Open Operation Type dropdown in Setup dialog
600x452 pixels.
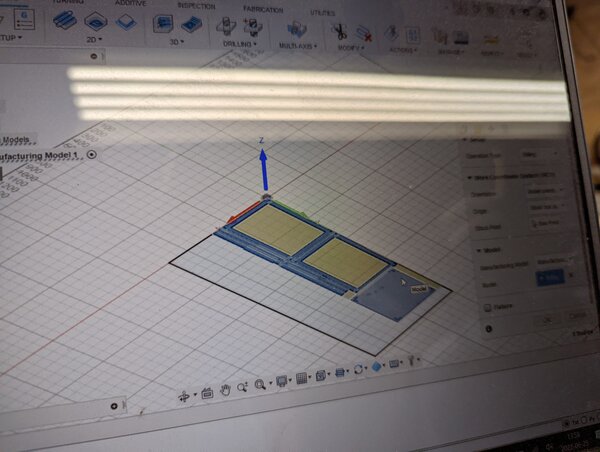(x=540, y=154)
